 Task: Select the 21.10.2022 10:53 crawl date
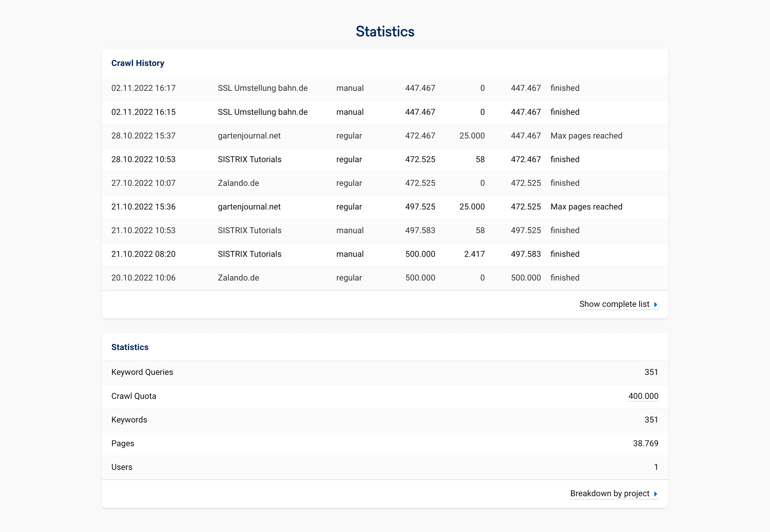[x=143, y=230]
